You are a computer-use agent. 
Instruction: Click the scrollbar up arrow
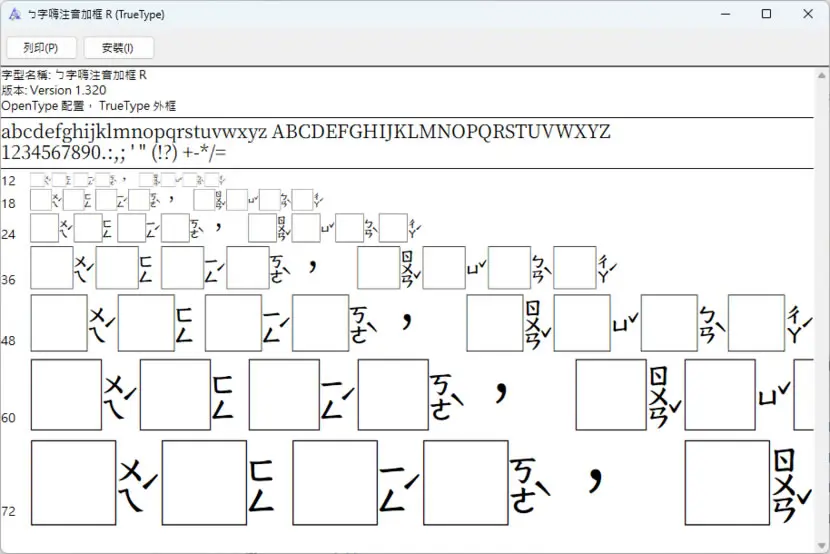[822, 76]
